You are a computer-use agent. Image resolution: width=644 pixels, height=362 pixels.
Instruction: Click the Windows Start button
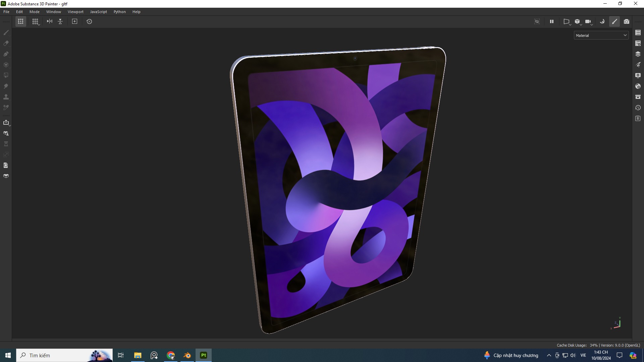8,355
